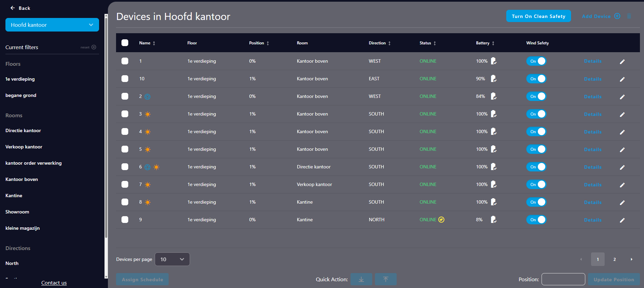
Task: Click the quick action move-up arrow icon
Action: tap(386, 279)
